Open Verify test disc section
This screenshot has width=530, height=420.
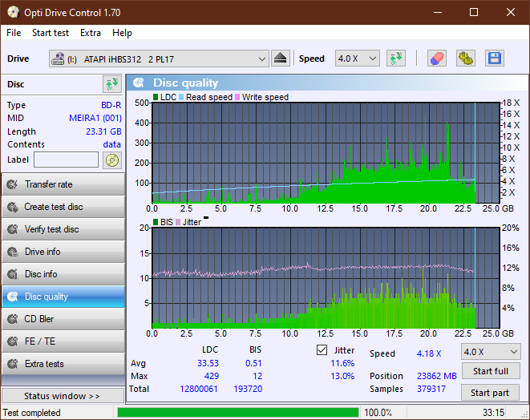(x=63, y=229)
